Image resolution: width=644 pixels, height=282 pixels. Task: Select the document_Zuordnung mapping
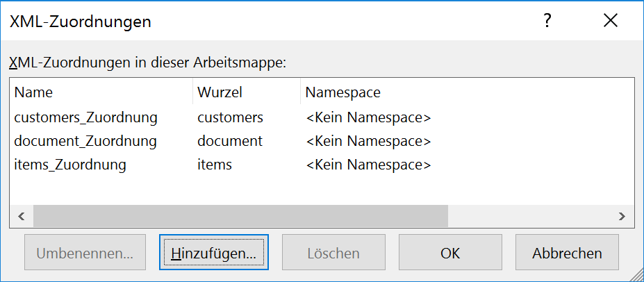(x=85, y=141)
